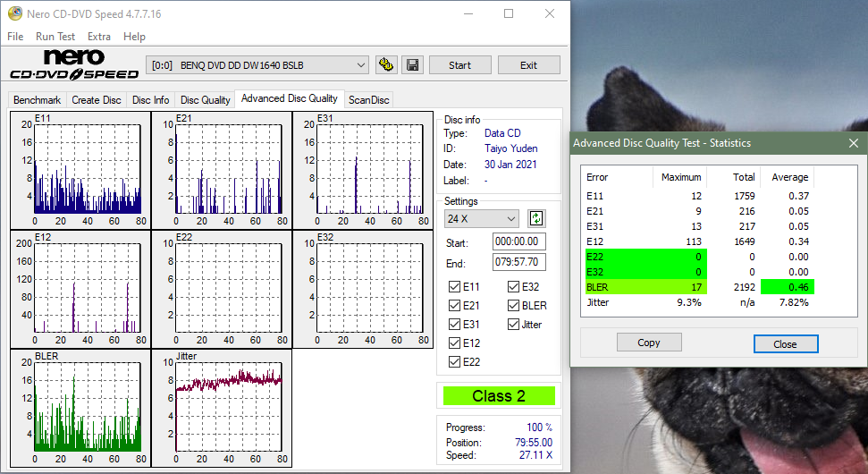Uncheck the E31 checkbox
The width and height of the screenshot is (868, 474).
(x=454, y=324)
